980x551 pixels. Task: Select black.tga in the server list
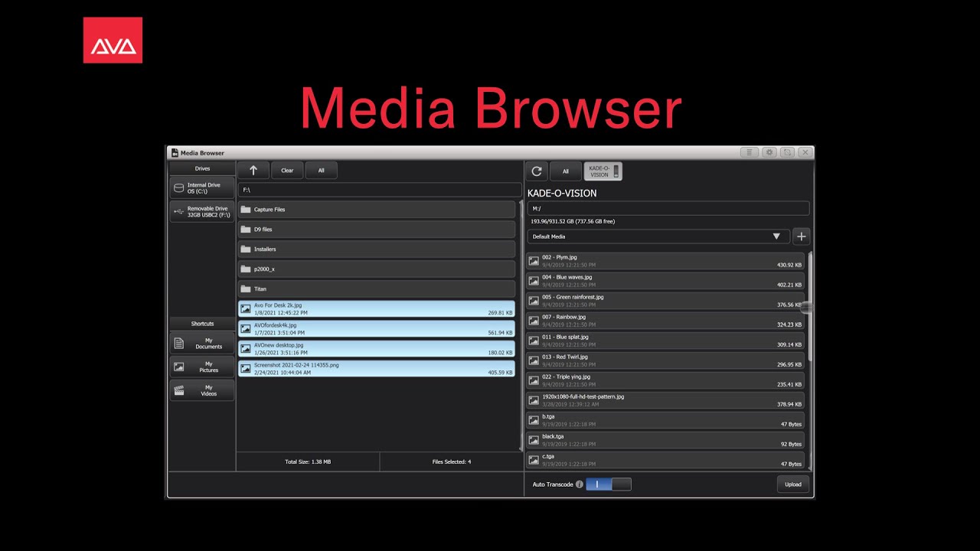[665, 440]
